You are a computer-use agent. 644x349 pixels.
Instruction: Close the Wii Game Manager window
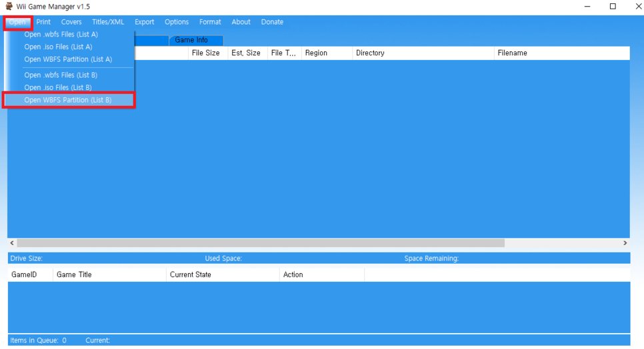click(x=638, y=7)
